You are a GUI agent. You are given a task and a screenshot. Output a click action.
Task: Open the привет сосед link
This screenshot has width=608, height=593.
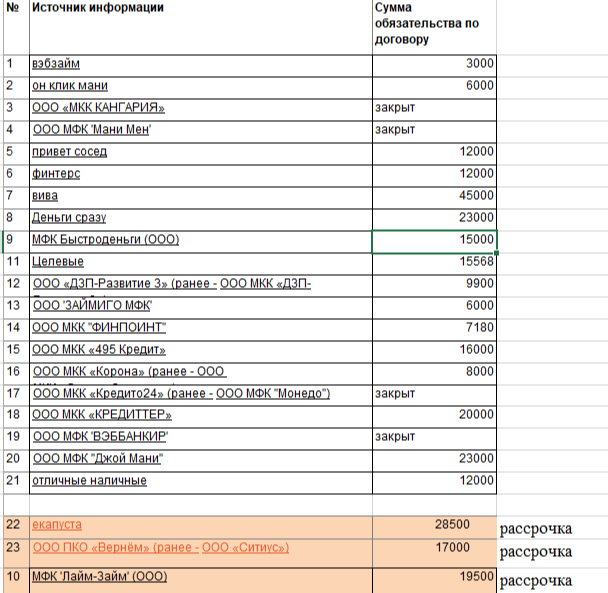click(x=69, y=152)
